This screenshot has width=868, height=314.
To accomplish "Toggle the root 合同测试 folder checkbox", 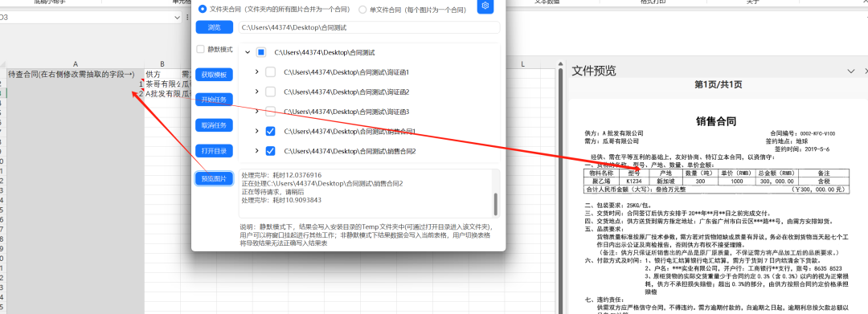I will tap(261, 52).
